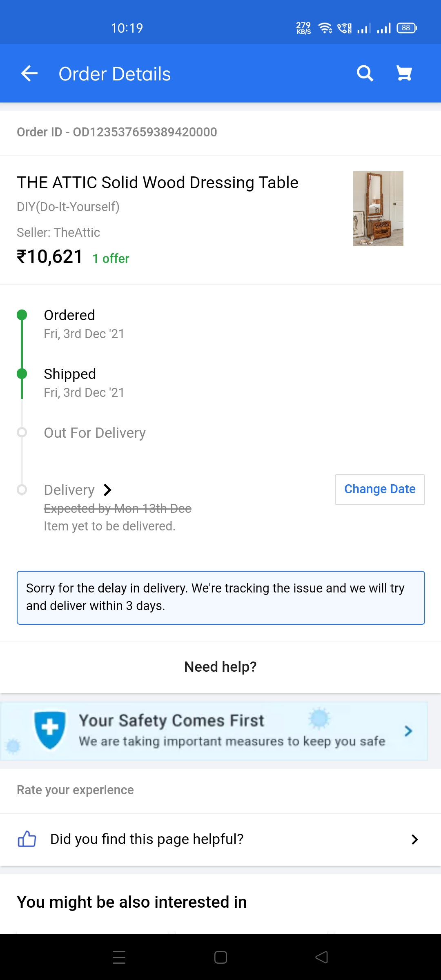
Task: Tap the Shipped status marker
Action: (22, 374)
